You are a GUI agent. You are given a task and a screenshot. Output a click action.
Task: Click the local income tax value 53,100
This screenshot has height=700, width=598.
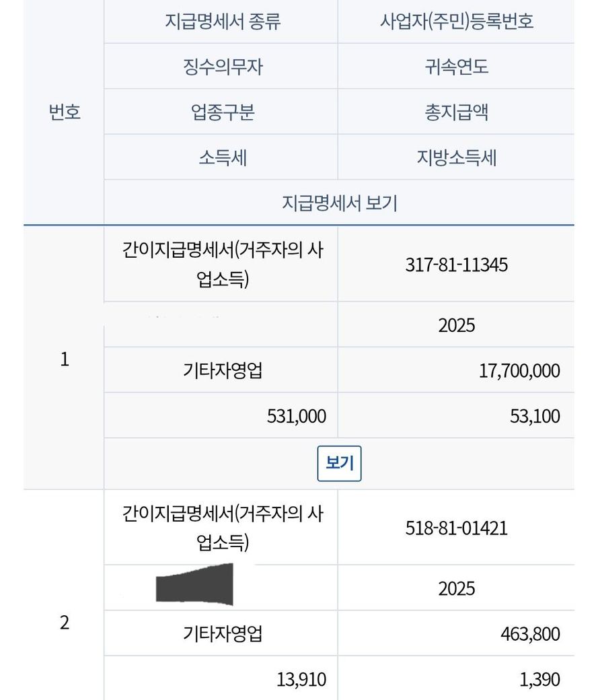pos(535,416)
